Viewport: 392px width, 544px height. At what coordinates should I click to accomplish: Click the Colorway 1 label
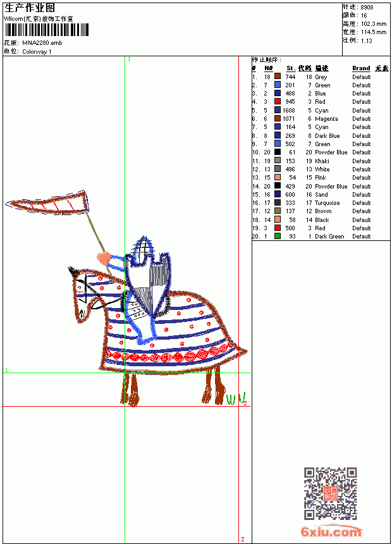[37, 52]
